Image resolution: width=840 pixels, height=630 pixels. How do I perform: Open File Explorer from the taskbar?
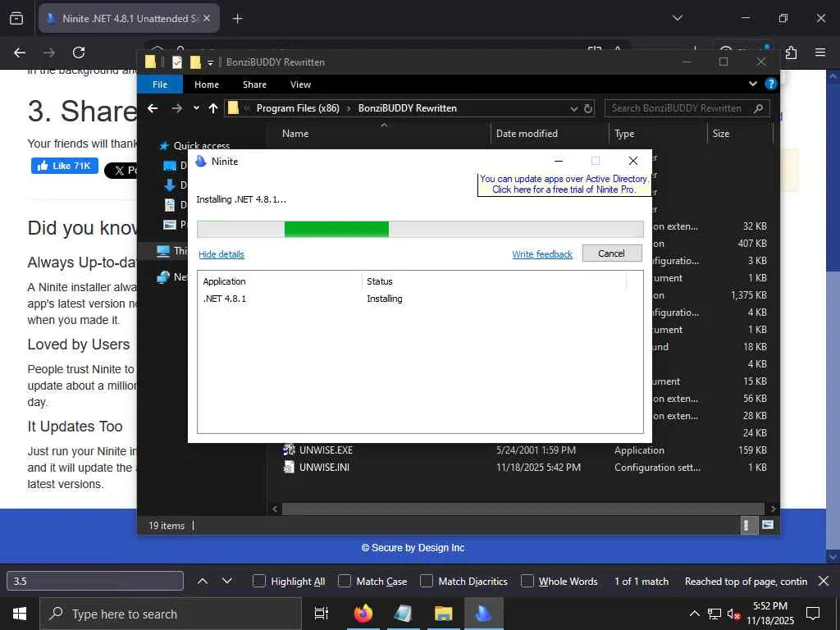[x=443, y=614]
